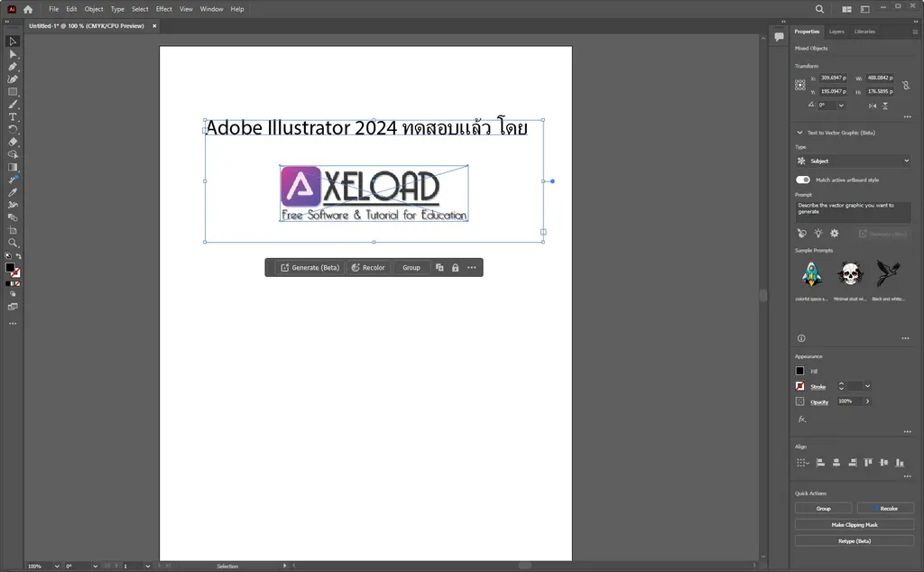Viewport: 924px width, 572px height.
Task: Open the search magnifier in title bar
Action: 819,9
